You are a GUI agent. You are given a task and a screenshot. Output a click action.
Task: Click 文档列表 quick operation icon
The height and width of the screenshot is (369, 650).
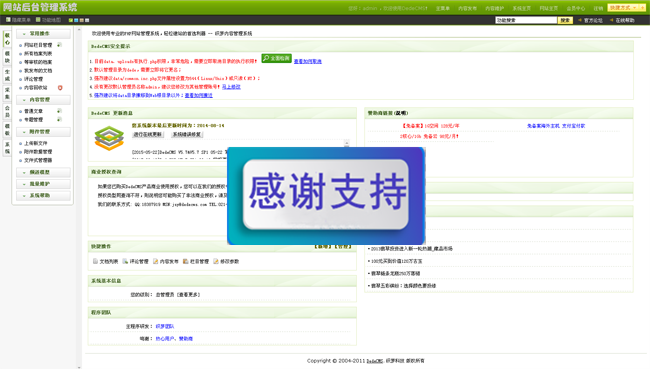[95, 261]
